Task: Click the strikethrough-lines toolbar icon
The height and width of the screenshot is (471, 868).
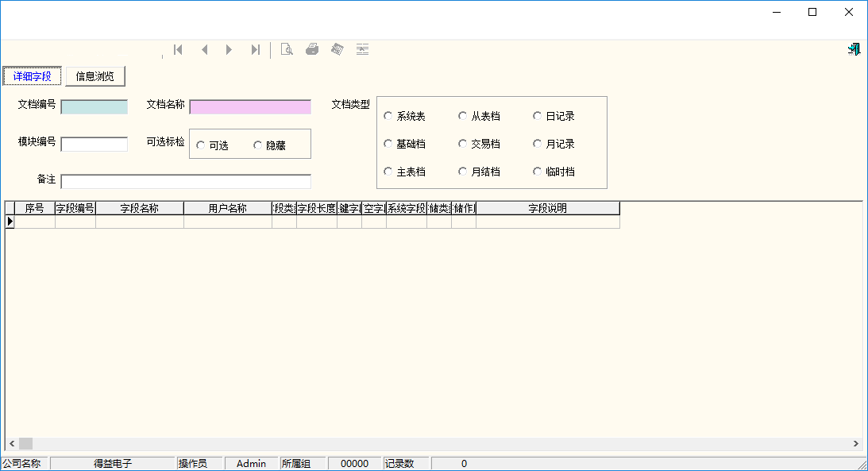Action: tap(363, 50)
